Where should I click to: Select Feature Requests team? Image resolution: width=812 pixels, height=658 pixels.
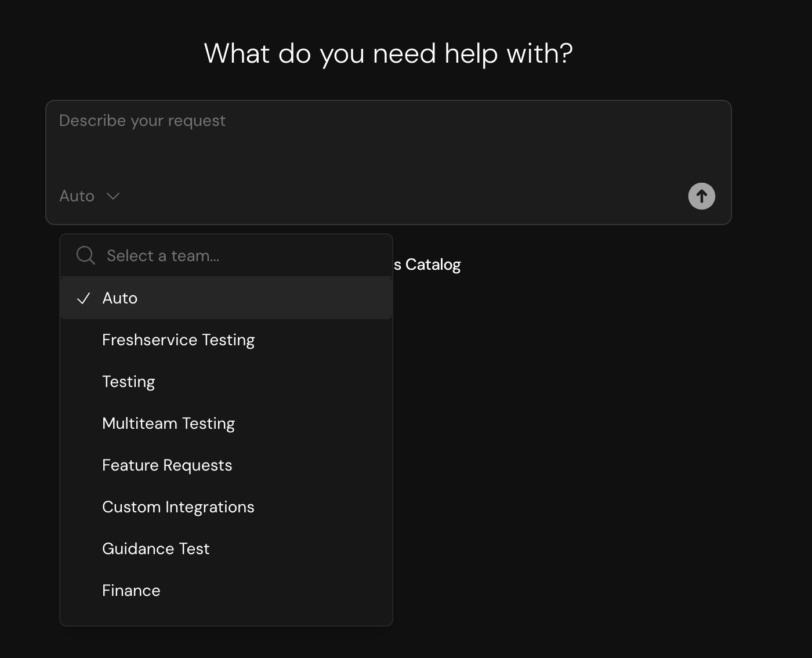click(x=167, y=465)
